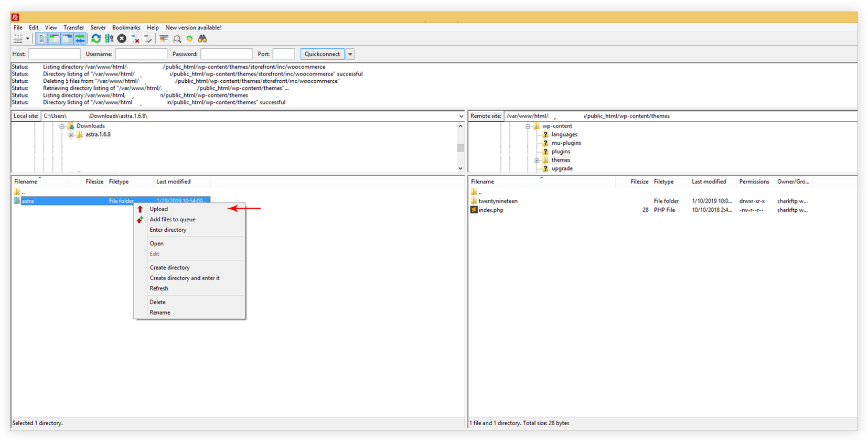Click the disconnect from server icon
The height and width of the screenshot is (441, 868).
pyautogui.click(x=135, y=39)
